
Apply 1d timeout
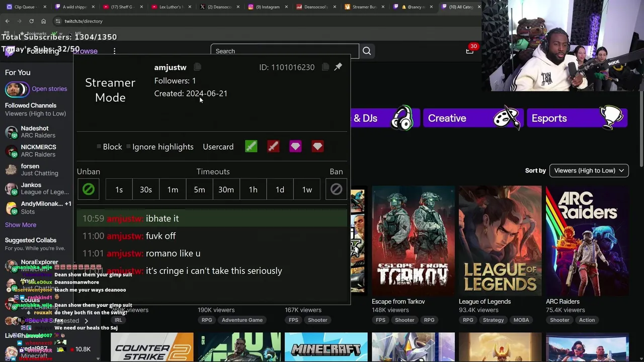point(280,189)
